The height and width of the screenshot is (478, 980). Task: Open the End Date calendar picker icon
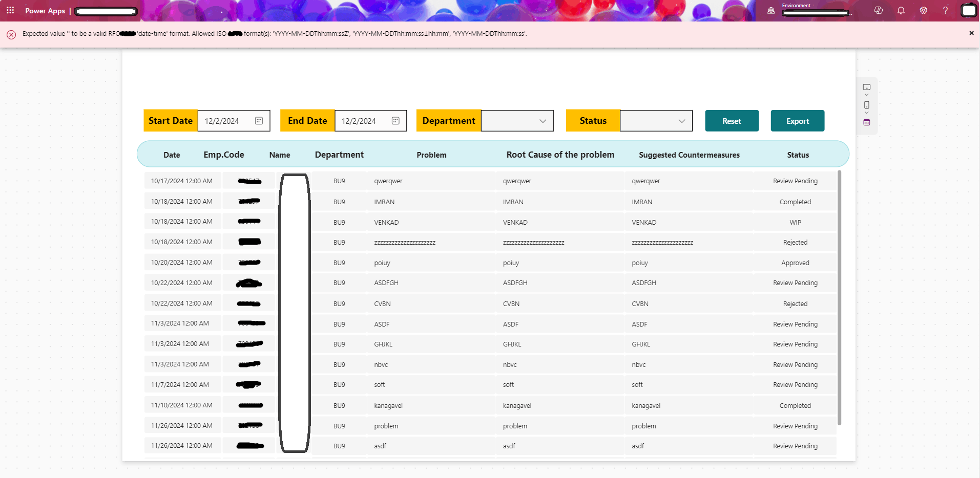coord(395,121)
